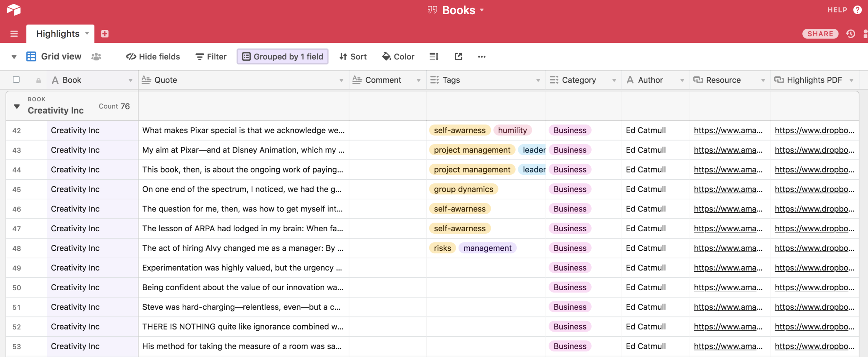Click the humility tag in row 42
The height and width of the screenshot is (357, 868).
(512, 130)
